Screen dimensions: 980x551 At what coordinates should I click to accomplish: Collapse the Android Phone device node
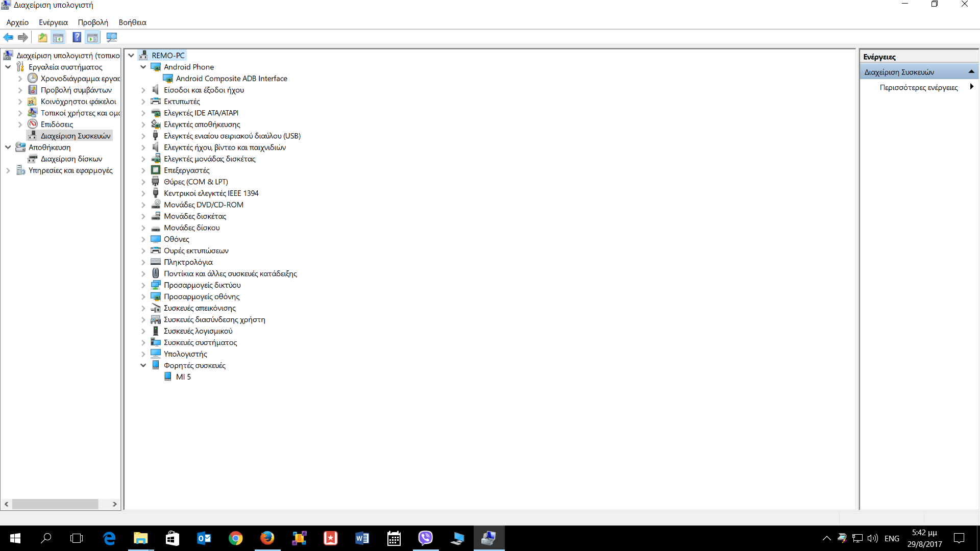click(x=143, y=67)
